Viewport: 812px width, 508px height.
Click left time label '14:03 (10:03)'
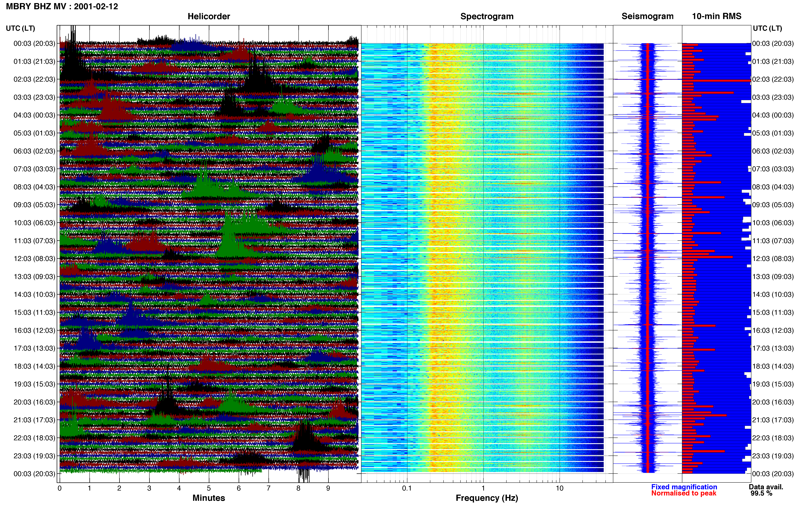pos(34,294)
